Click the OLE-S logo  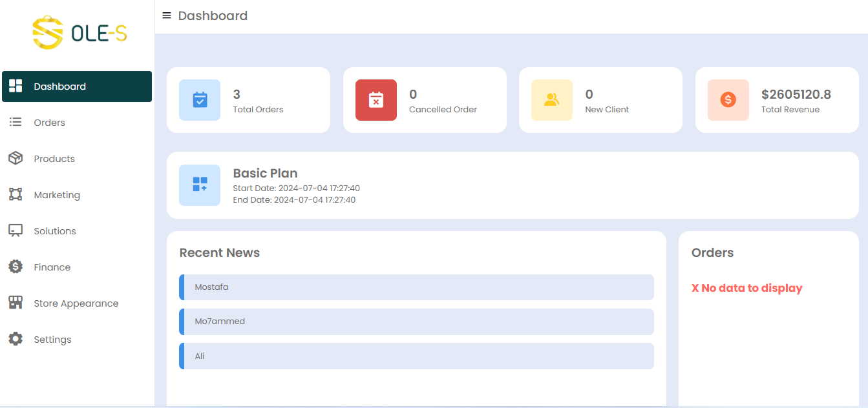(79, 33)
